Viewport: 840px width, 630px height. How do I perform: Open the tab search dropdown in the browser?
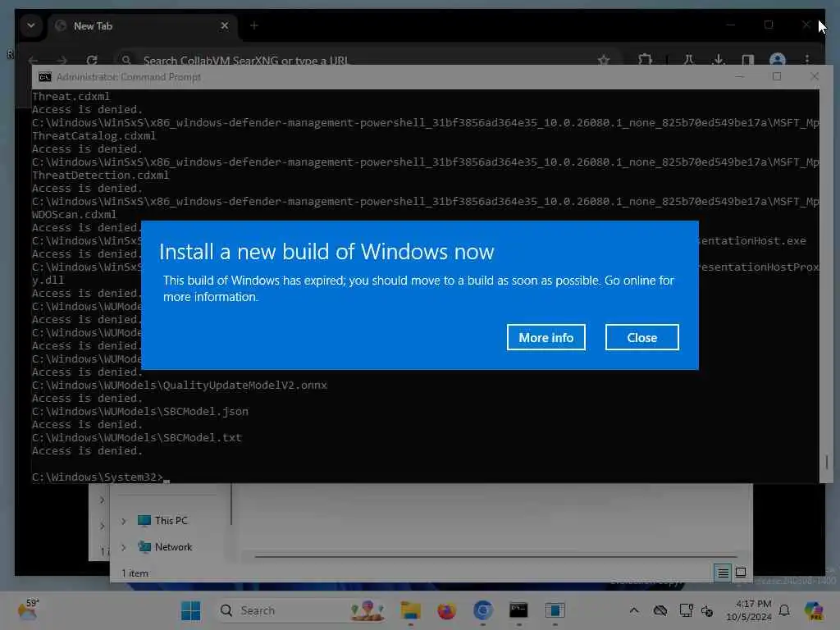[31, 25]
